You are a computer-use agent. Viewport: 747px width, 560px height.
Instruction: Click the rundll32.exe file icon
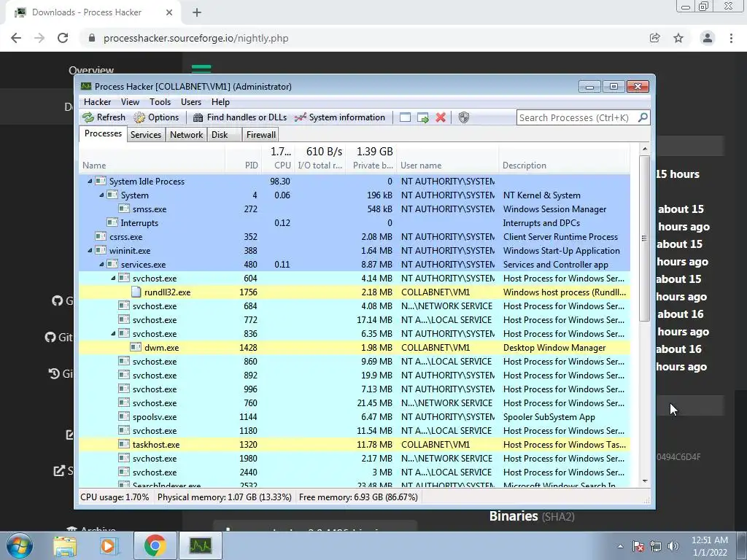point(136,292)
